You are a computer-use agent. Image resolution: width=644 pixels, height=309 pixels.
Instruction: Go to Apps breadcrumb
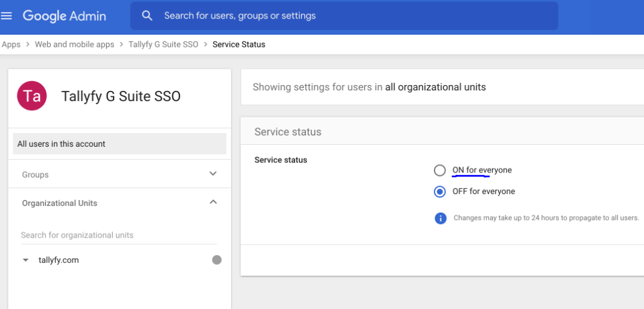tap(11, 44)
